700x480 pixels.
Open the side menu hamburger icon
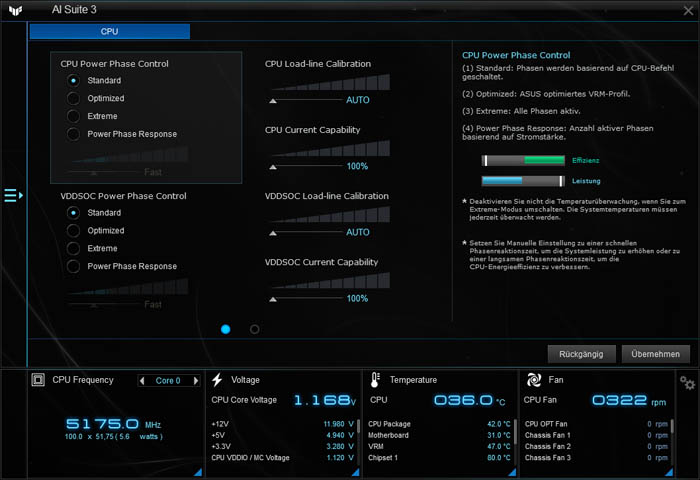coord(13,195)
